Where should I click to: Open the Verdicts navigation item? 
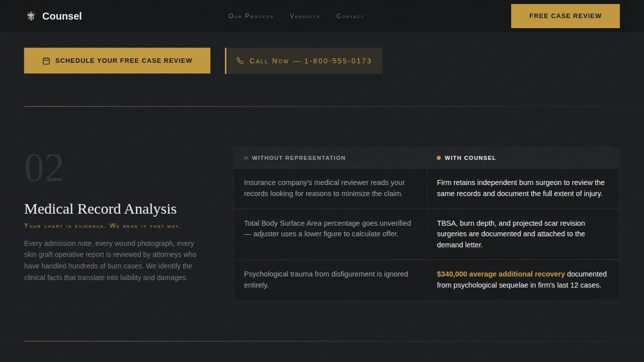(x=305, y=16)
